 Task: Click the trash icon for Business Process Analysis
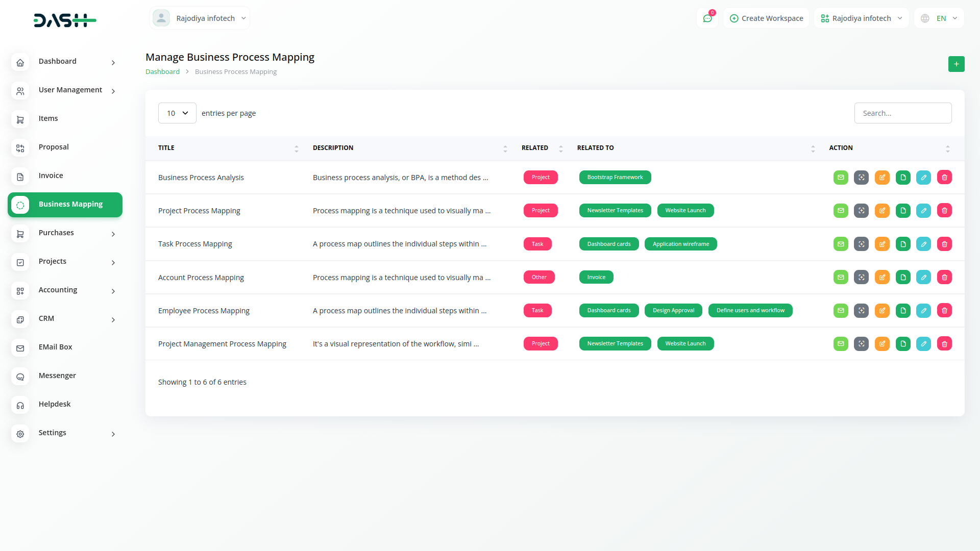coord(944,178)
